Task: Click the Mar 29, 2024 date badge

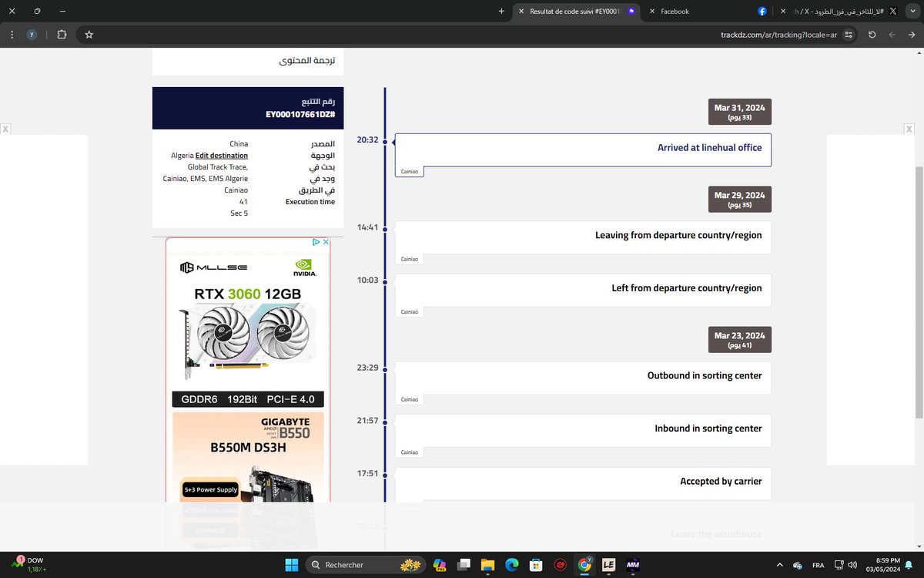Action: tap(739, 200)
